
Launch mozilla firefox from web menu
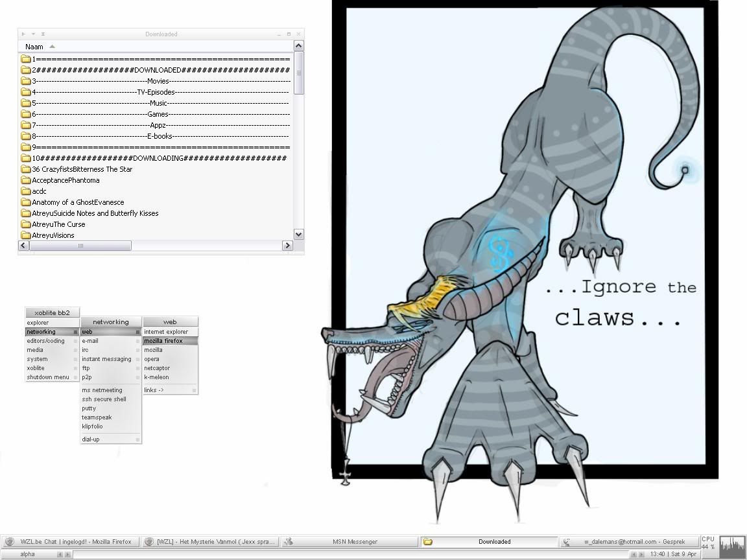point(170,341)
